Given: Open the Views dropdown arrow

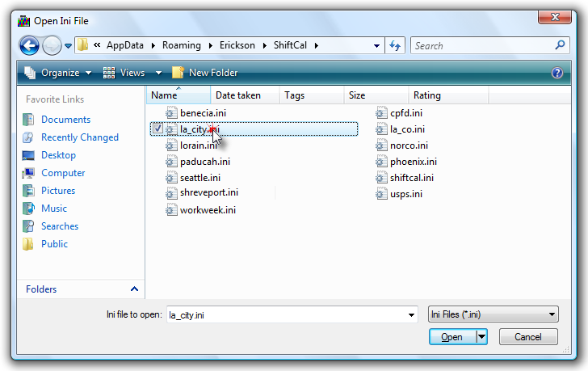Looking at the screenshot, I should 158,73.
